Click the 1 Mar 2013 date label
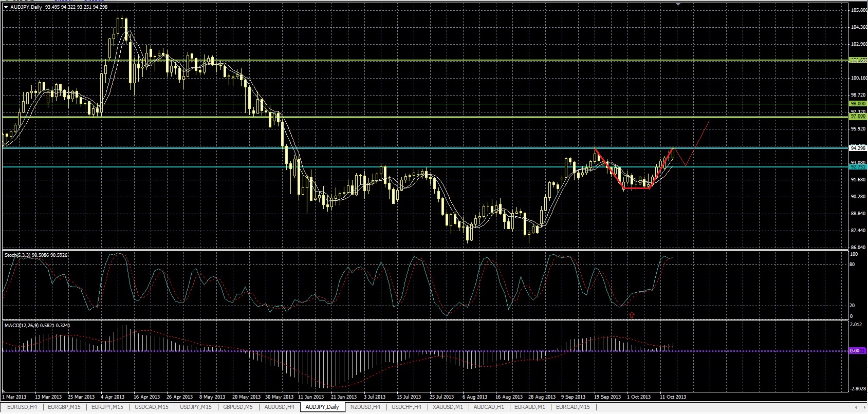The height and width of the screenshot is (414, 868). pos(14,397)
